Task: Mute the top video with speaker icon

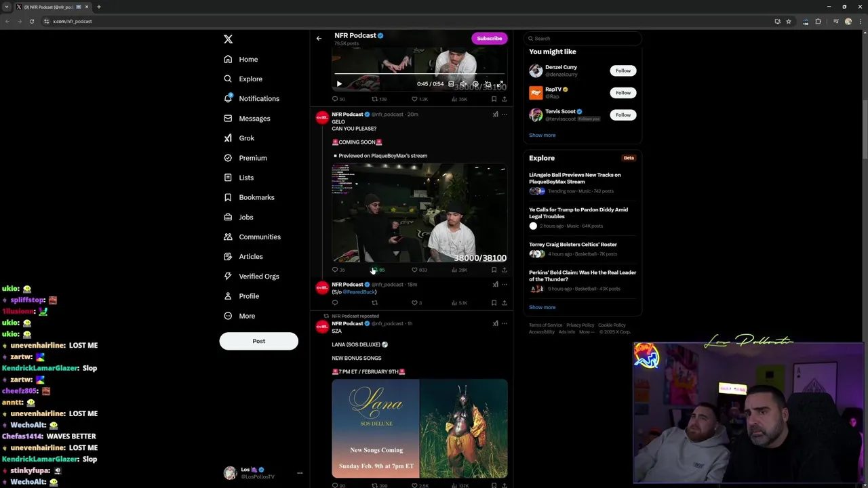Action: pos(463,84)
